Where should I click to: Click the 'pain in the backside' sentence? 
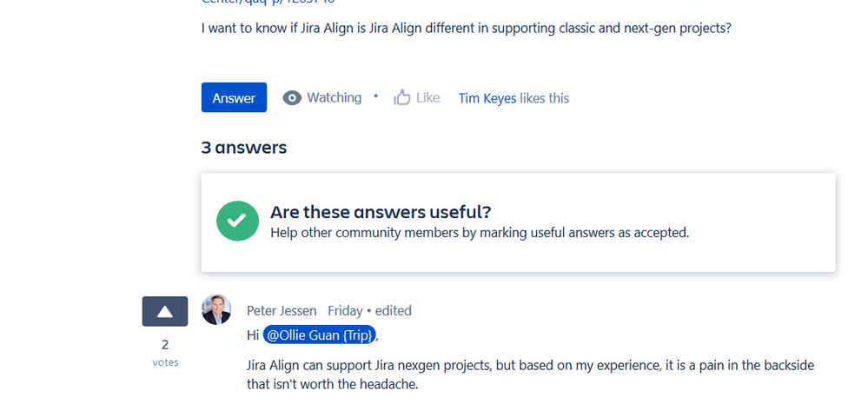click(x=530, y=374)
